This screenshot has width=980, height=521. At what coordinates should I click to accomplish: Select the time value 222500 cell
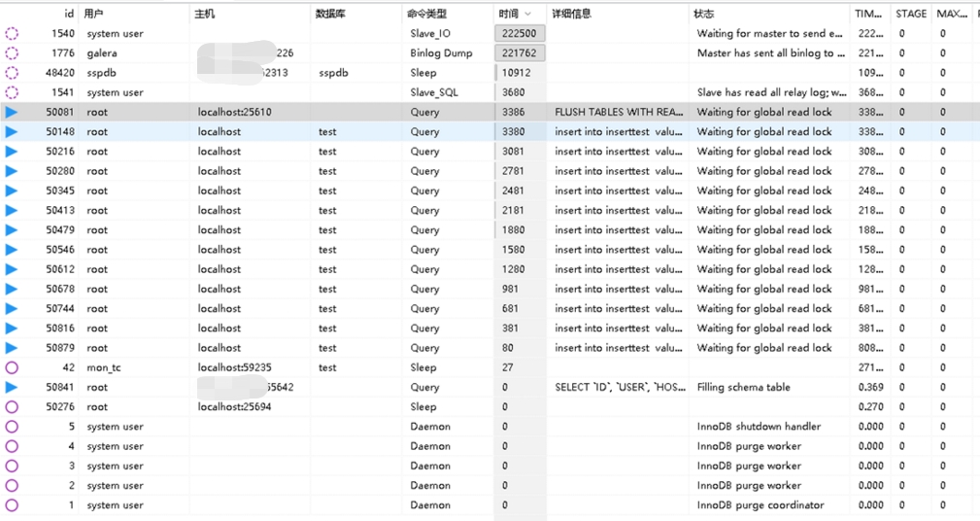[x=521, y=33]
